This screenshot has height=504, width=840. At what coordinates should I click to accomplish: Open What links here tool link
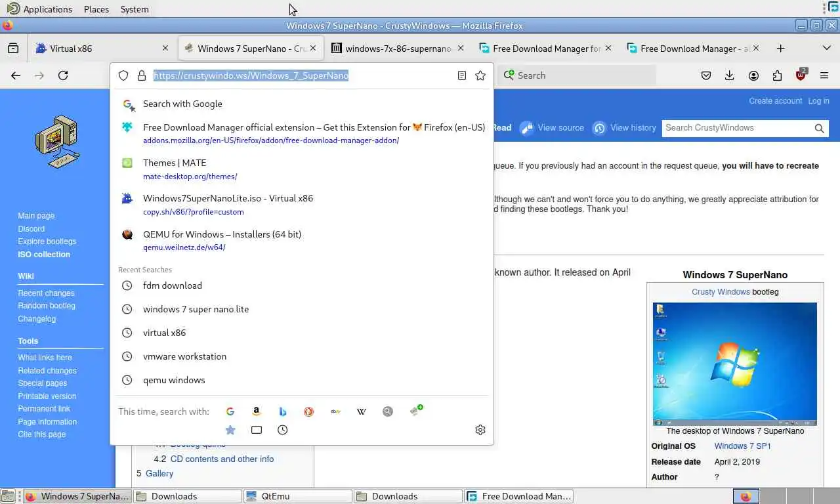(45, 358)
